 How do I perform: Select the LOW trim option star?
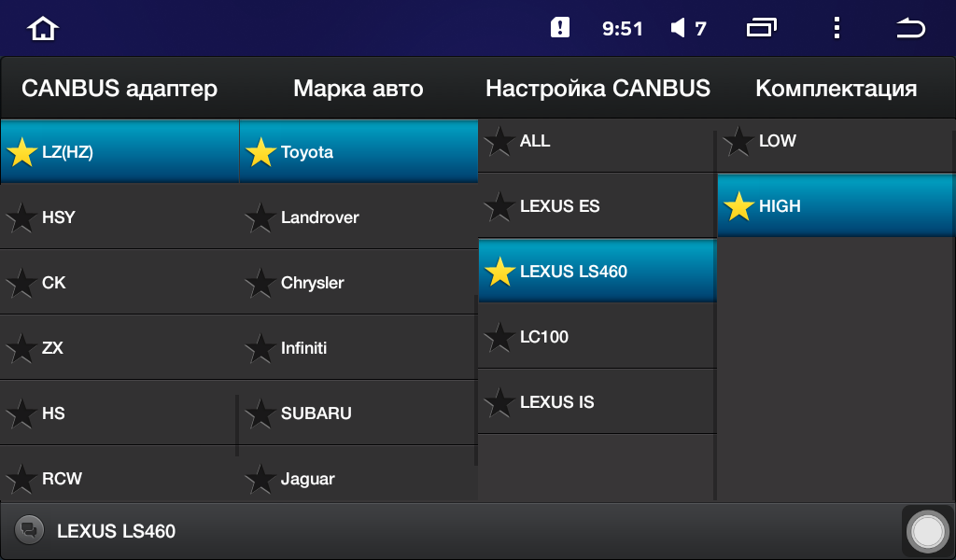coord(738,141)
